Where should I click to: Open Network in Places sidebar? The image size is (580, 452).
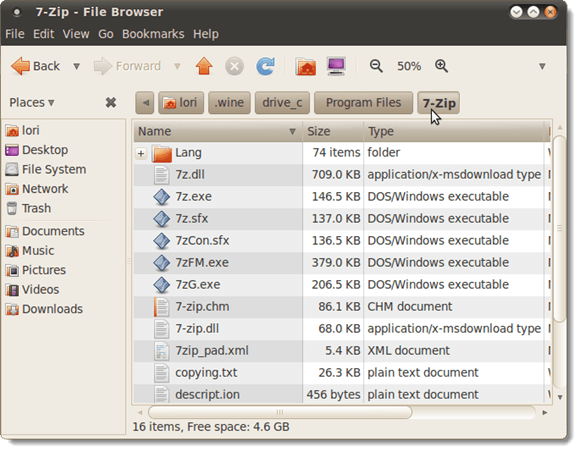37,189
